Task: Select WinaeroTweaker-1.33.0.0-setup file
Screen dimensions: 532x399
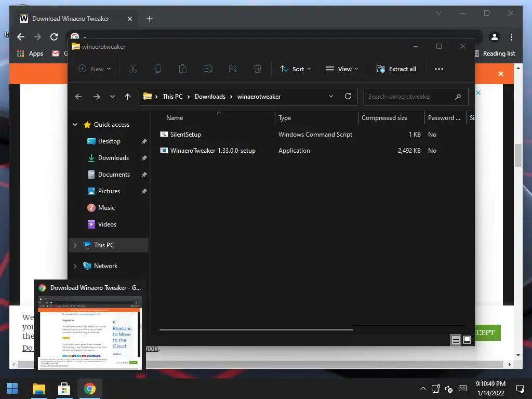Action: (212, 150)
